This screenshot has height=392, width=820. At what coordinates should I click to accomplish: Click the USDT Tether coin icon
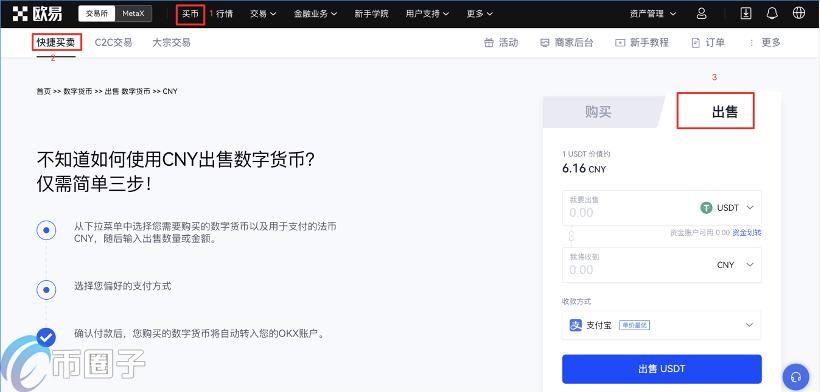click(x=706, y=208)
